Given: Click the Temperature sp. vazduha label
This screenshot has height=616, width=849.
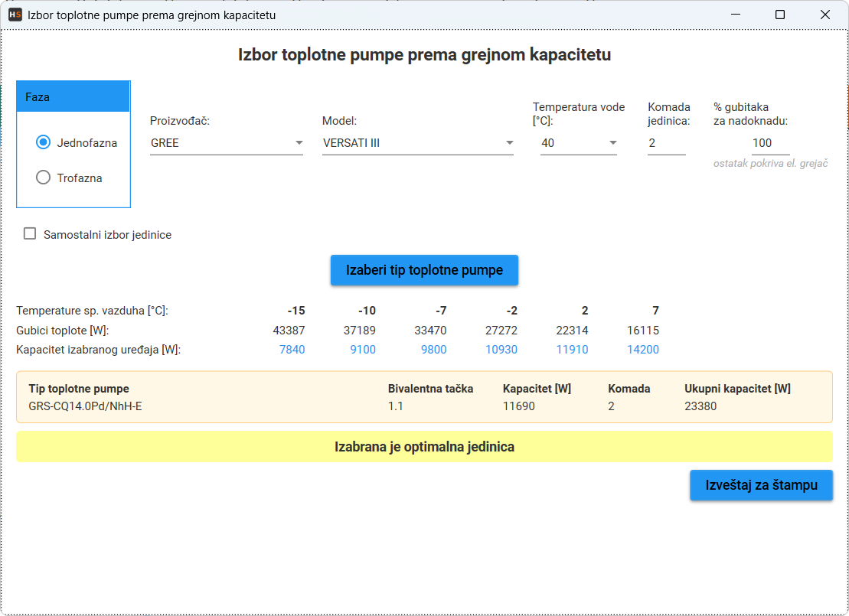Looking at the screenshot, I should [92, 311].
